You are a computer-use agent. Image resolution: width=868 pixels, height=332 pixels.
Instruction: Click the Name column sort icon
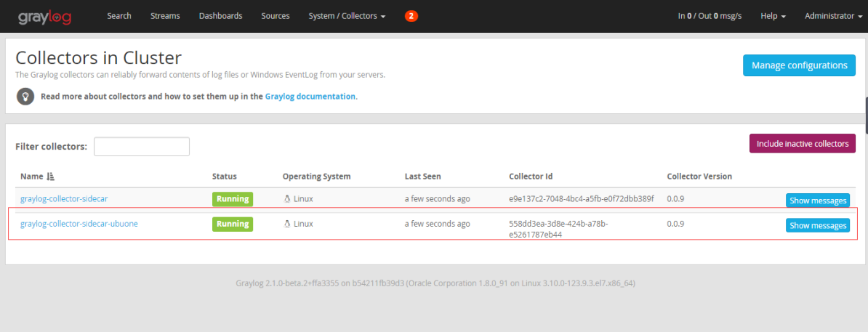pos(50,177)
